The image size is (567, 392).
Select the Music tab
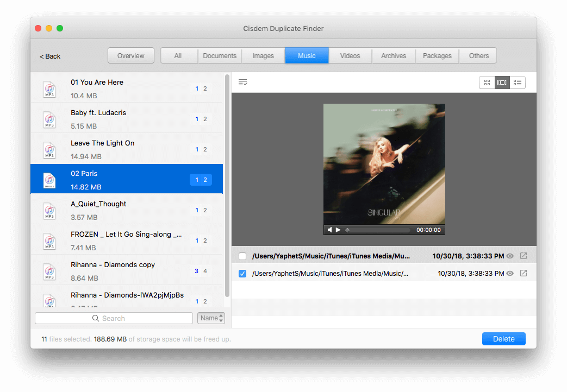[307, 55]
